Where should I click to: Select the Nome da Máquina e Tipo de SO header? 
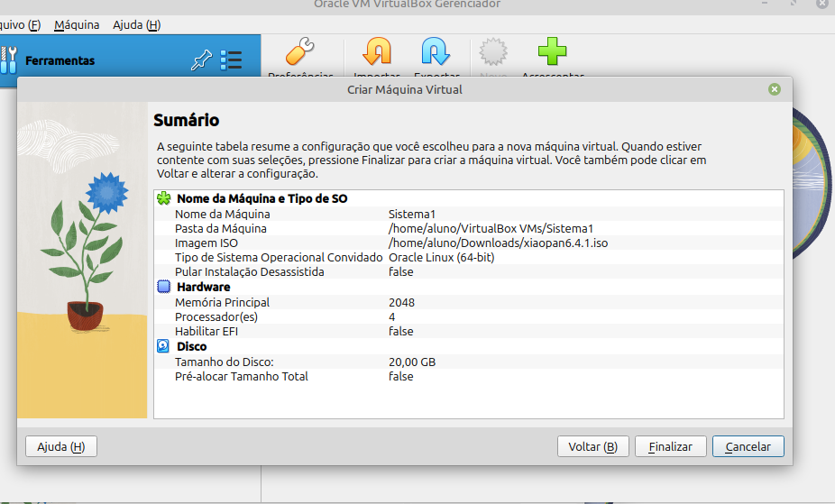[262, 198]
